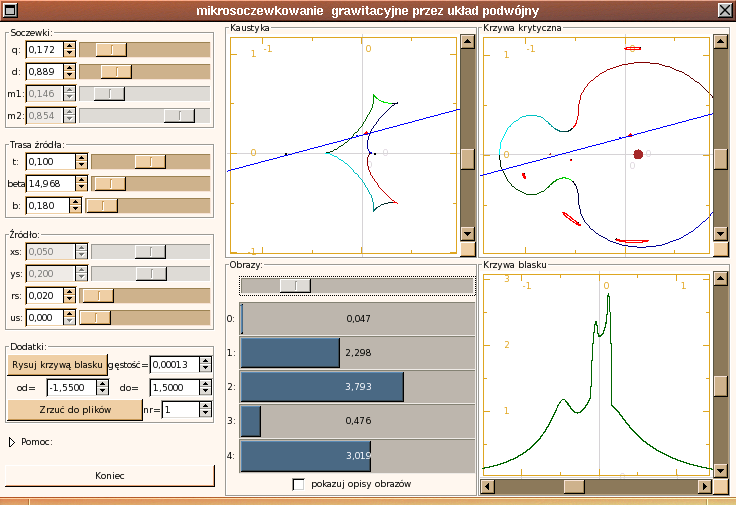Click the do= input field
The height and width of the screenshot is (505, 736).
[x=175, y=387]
